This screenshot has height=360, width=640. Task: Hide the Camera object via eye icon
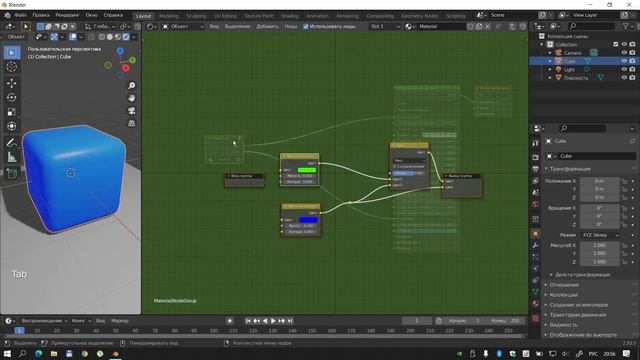click(624, 53)
